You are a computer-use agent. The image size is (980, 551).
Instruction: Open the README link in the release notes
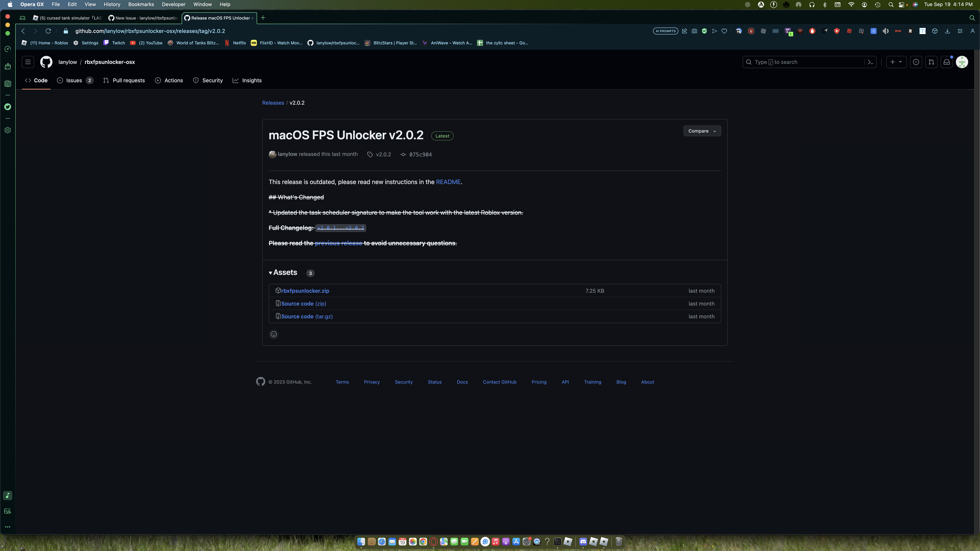[x=448, y=182]
